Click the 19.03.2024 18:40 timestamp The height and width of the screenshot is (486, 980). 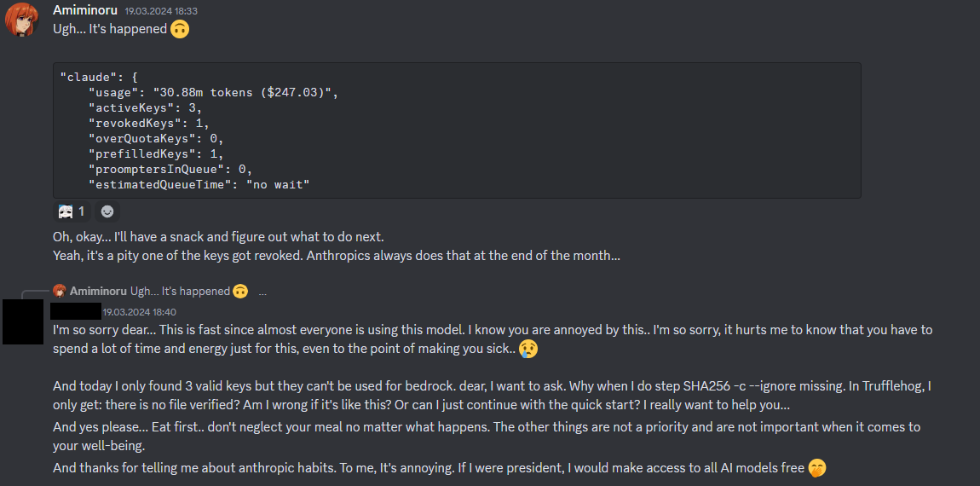point(140,311)
